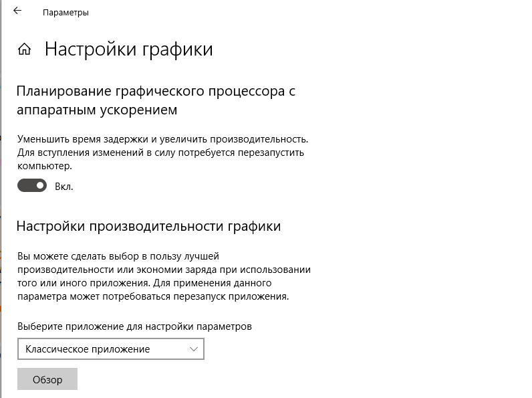Click the 'Настройки производительности графики' section heading

point(148,226)
